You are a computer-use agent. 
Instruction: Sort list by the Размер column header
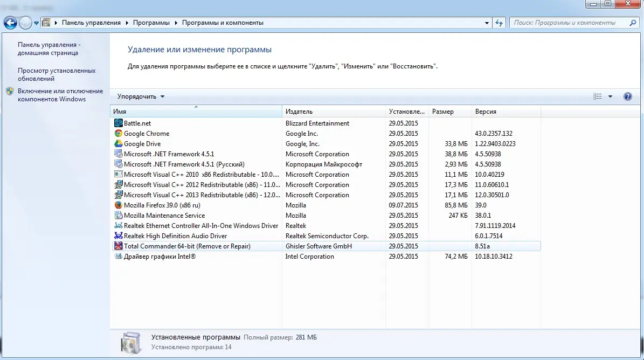click(450, 111)
